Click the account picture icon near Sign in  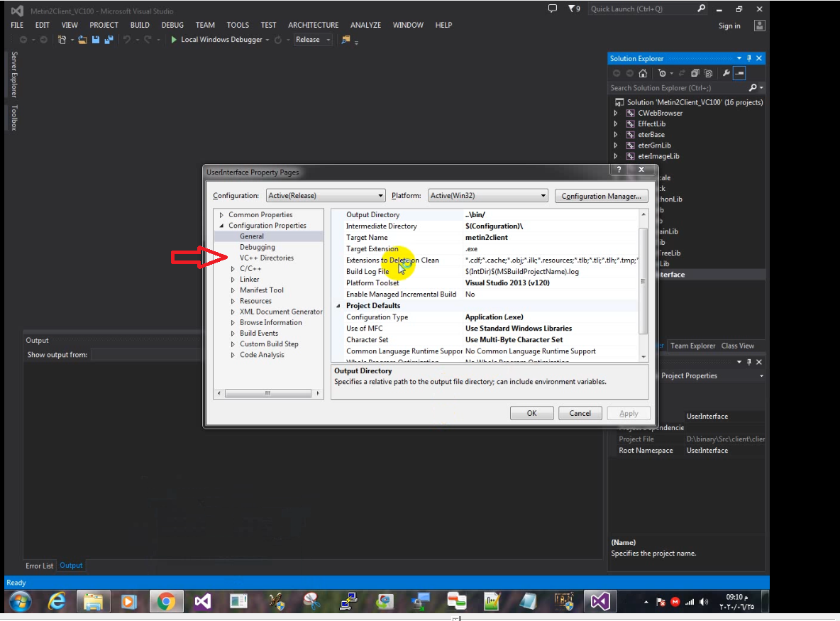pyautogui.click(x=760, y=26)
